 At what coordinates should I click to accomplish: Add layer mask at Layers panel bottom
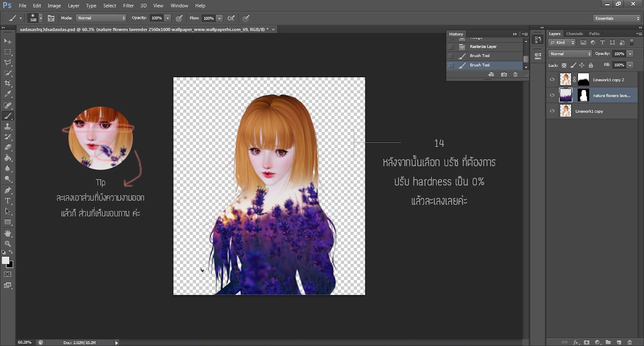[587, 342]
